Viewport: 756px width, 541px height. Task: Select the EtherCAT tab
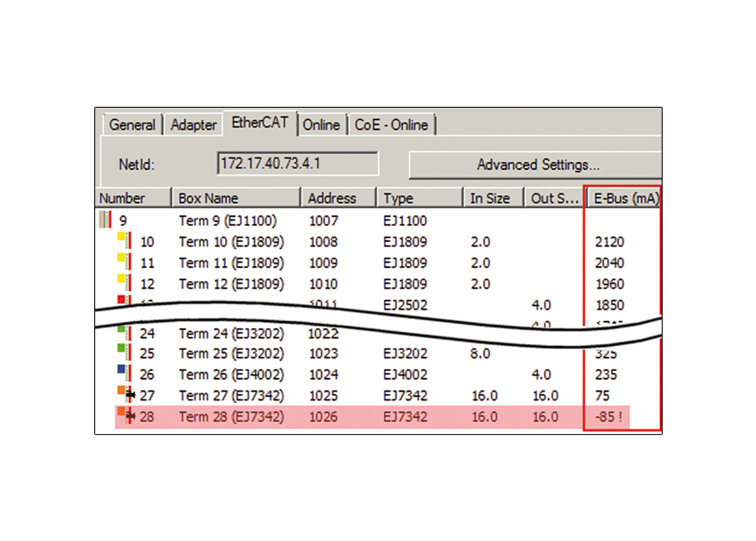coord(260,123)
